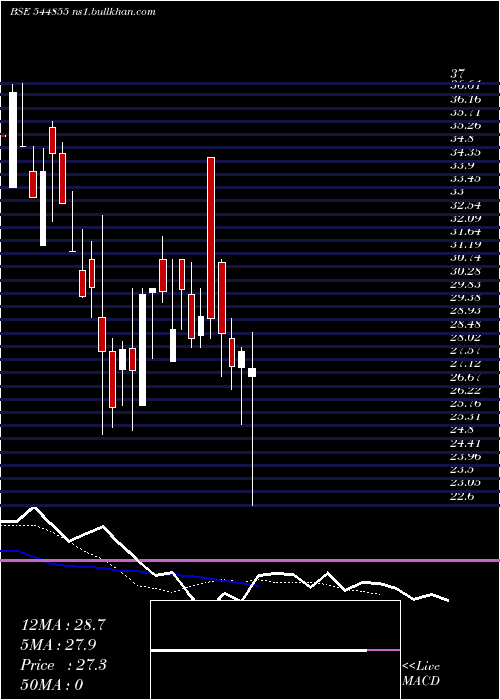Image resolution: width=500 pixels, height=700 pixels.
Task: Click the 31.19 price axis label
Action: pyautogui.click(x=465, y=245)
